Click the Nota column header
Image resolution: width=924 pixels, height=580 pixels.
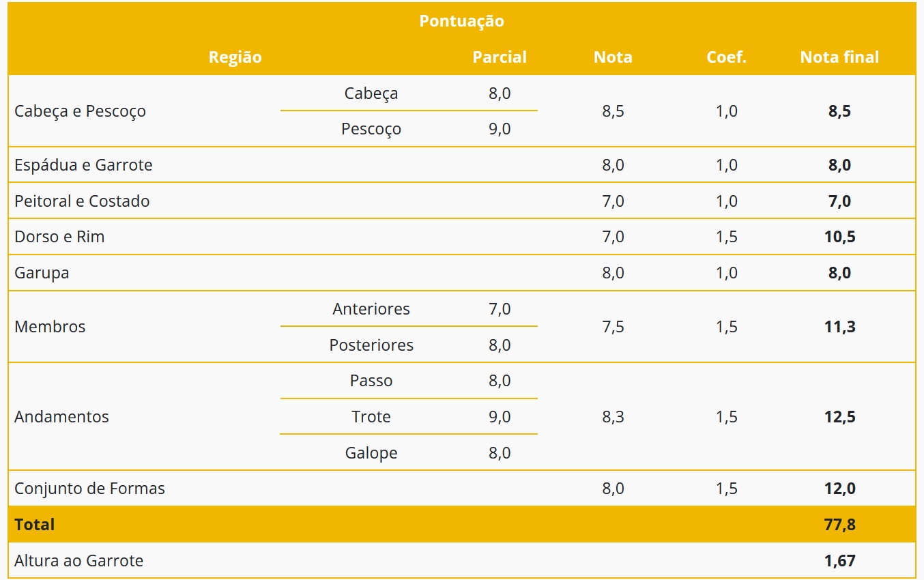(x=613, y=57)
